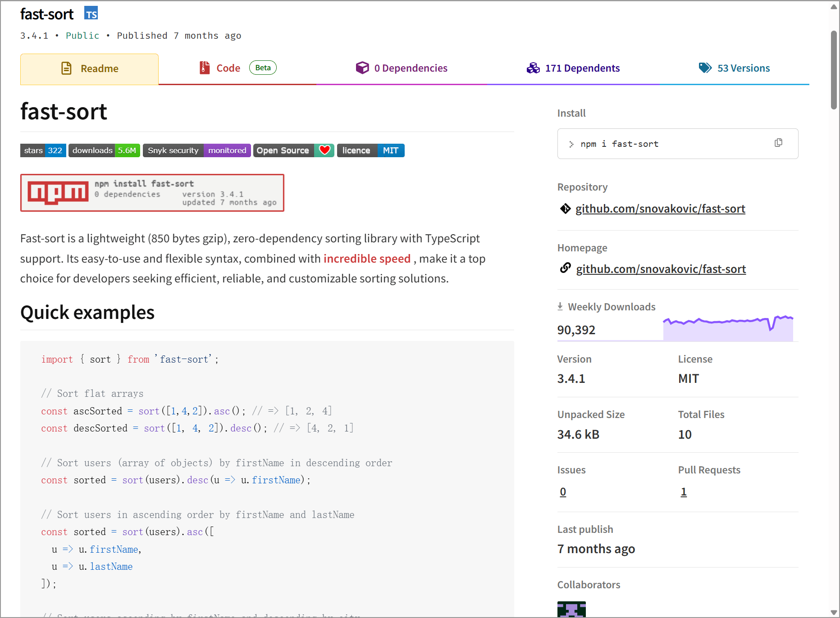Viewport: 840px width, 618px height.
Task: Click the Beta label on Code tab
Action: click(x=263, y=68)
